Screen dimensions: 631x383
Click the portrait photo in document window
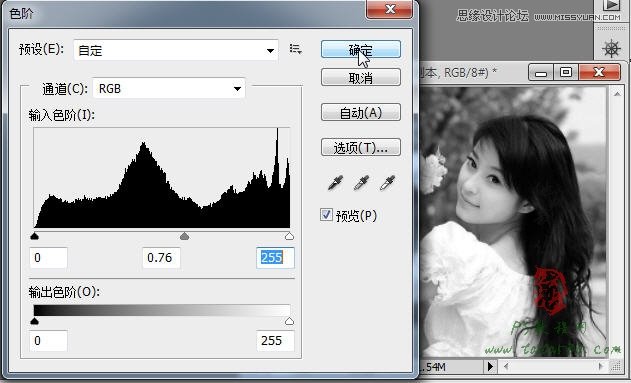(513, 221)
